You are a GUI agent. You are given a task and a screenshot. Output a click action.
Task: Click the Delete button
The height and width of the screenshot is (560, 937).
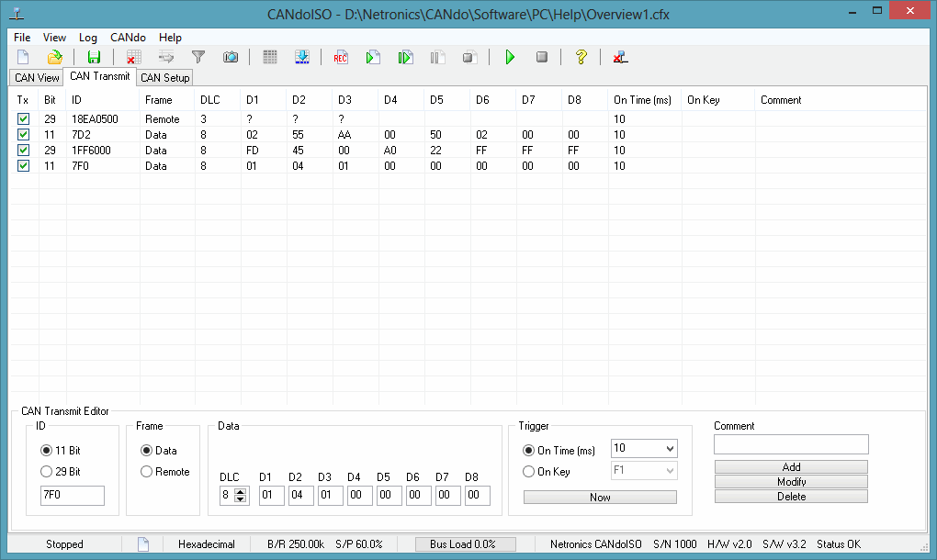click(x=791, y=497)
